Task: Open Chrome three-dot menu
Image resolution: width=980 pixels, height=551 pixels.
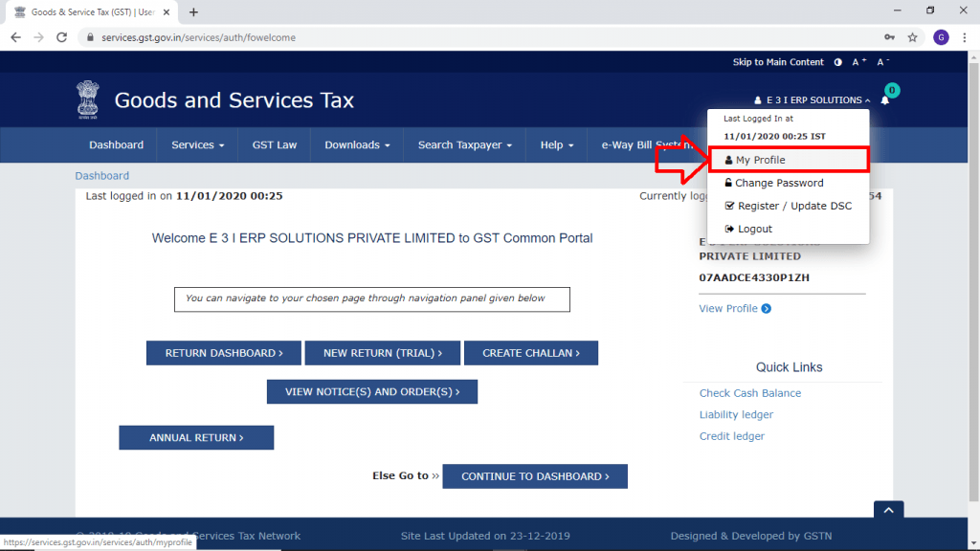Action: click(965, 37)
